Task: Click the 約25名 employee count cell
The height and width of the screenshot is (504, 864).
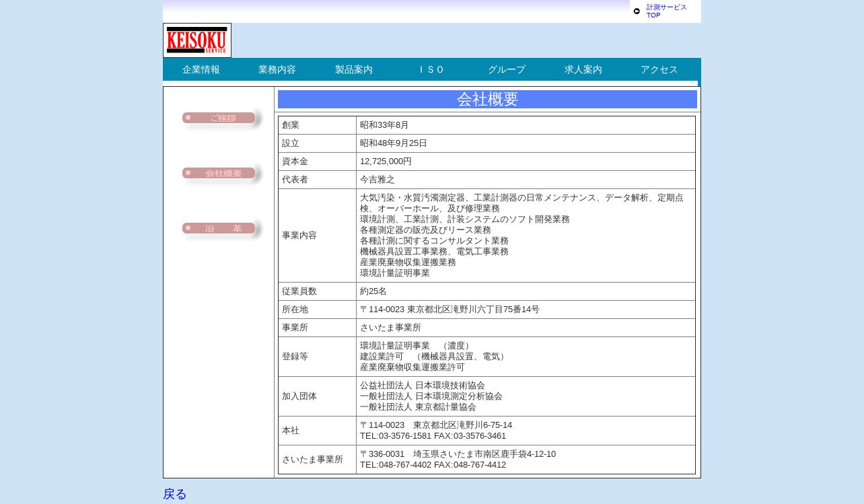Action: [373, 291]
